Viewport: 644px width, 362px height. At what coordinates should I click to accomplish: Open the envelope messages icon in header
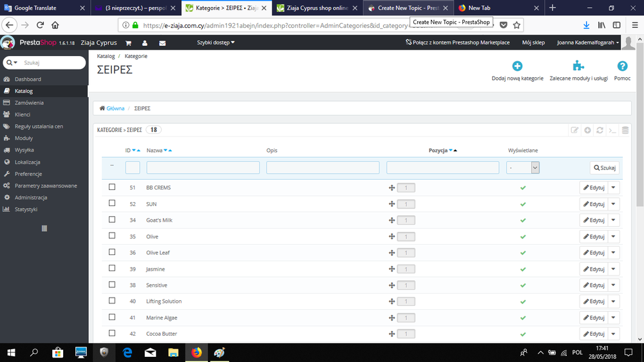(162, 43)
